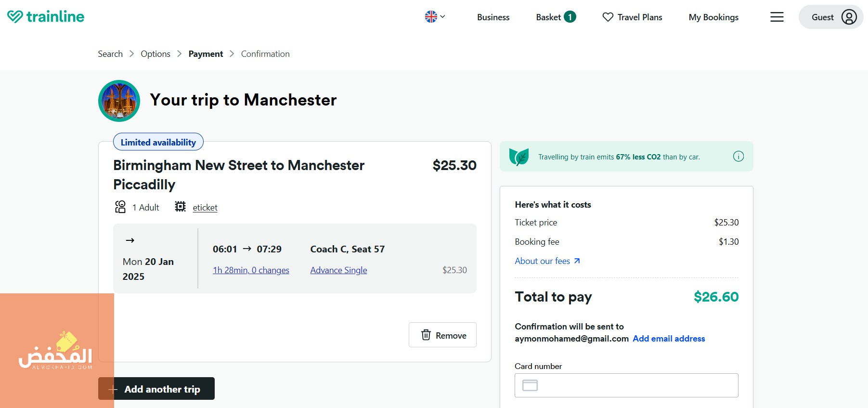Focus the Card number field

point(626,385)
